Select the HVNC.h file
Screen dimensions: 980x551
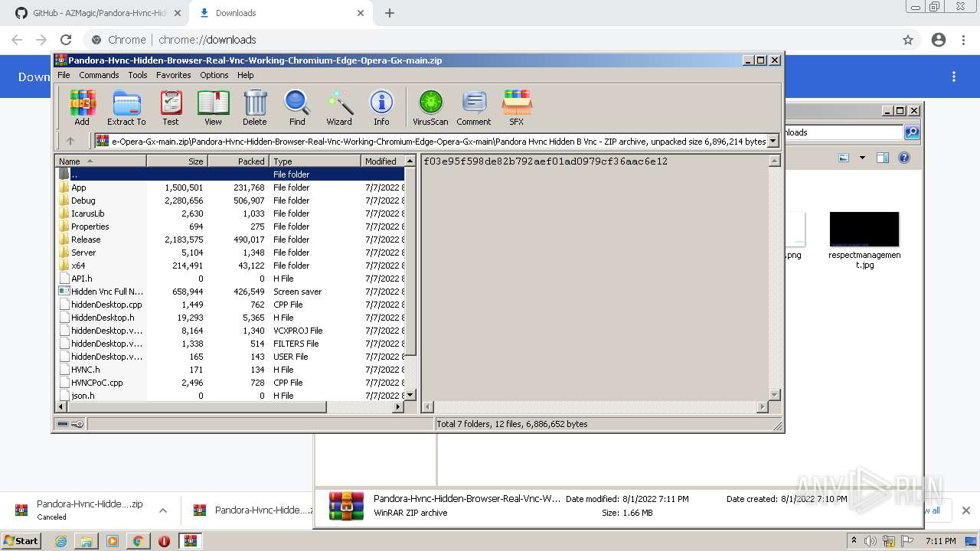pyautogui.click(x=230, y=370)
